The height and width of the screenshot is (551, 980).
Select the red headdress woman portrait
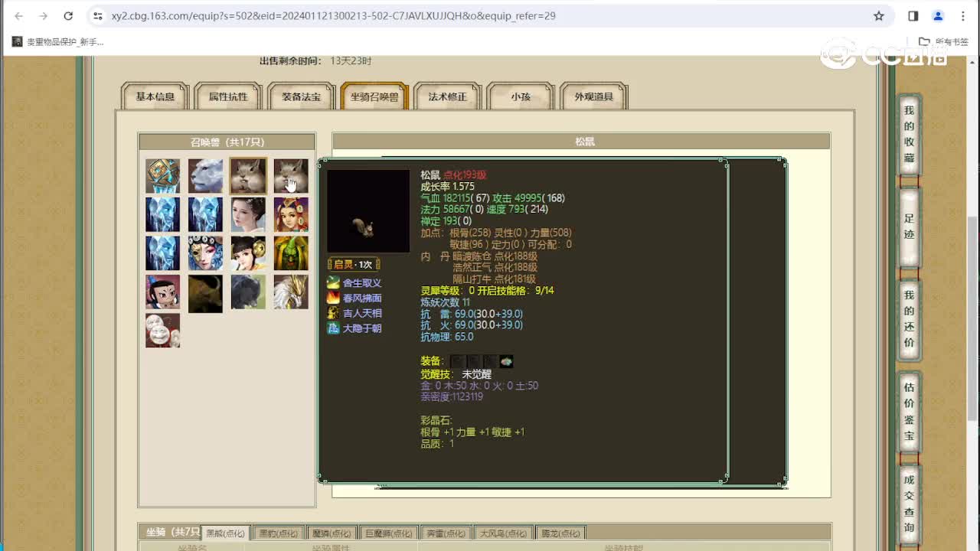292,214
